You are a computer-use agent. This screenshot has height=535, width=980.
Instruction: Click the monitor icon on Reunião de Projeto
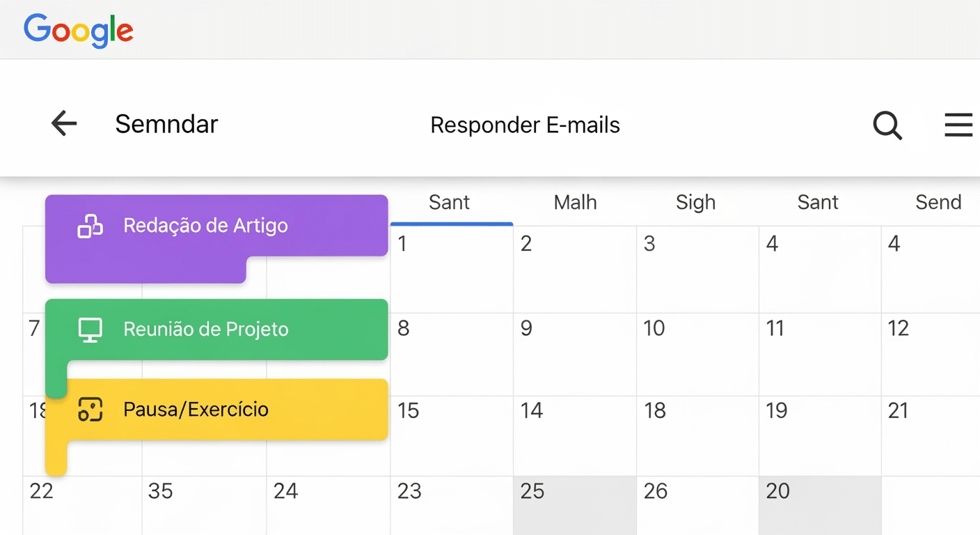coord(89,329)
